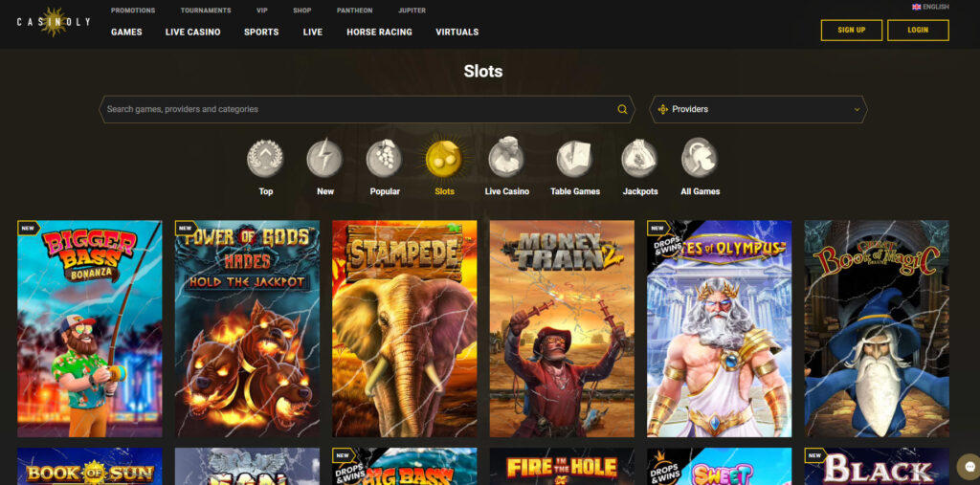Image resolution: width=980 pixels, height=485 pixels.
Task: Click the Casinoly sun logo
Action: (x=54, y=22)
